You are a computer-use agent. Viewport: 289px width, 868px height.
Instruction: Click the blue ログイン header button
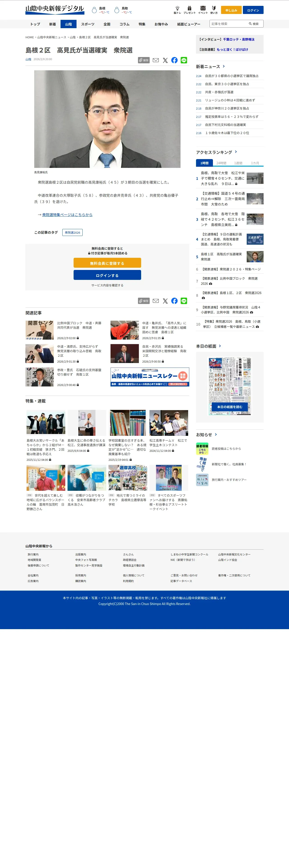pos(253,10)
